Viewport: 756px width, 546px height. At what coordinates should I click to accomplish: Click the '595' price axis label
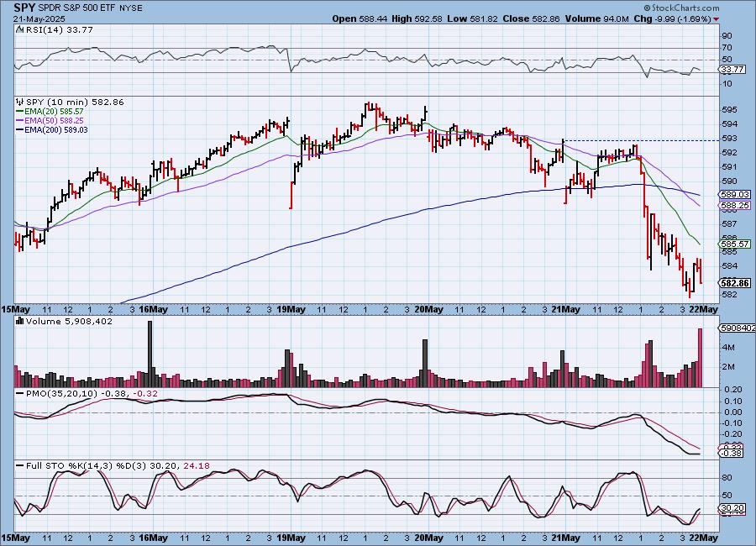pyautogui.click(x=729, y=110)
